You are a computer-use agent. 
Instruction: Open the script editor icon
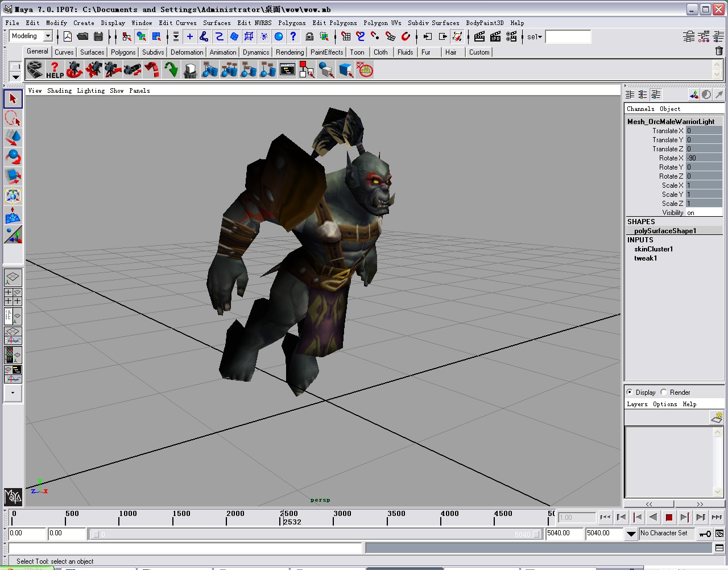pyautogui.click(x=719, y=548)
